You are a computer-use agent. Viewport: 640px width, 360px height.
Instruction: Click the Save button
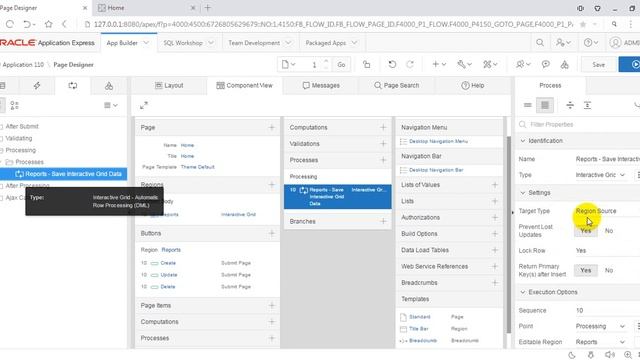tap(598, 64)
